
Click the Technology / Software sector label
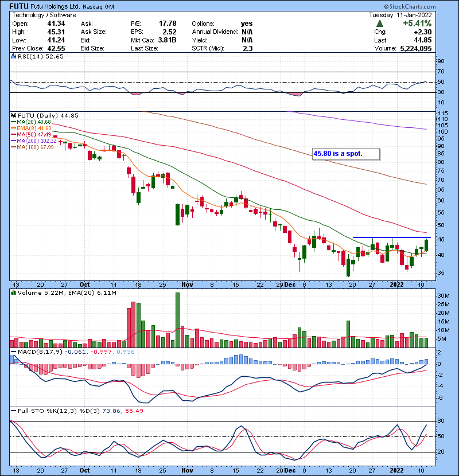coord(44,15)
